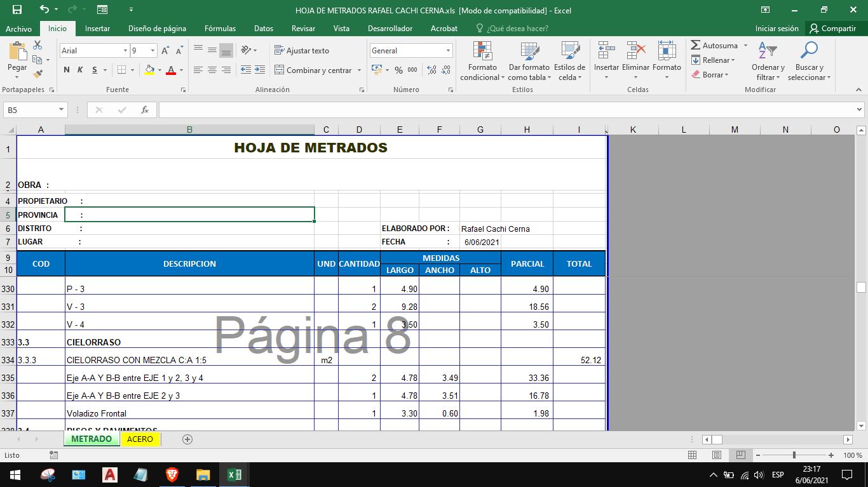Toggle bottom vertical alignment
Viewport: 868px width, 487px height.
tap(226, 50)
